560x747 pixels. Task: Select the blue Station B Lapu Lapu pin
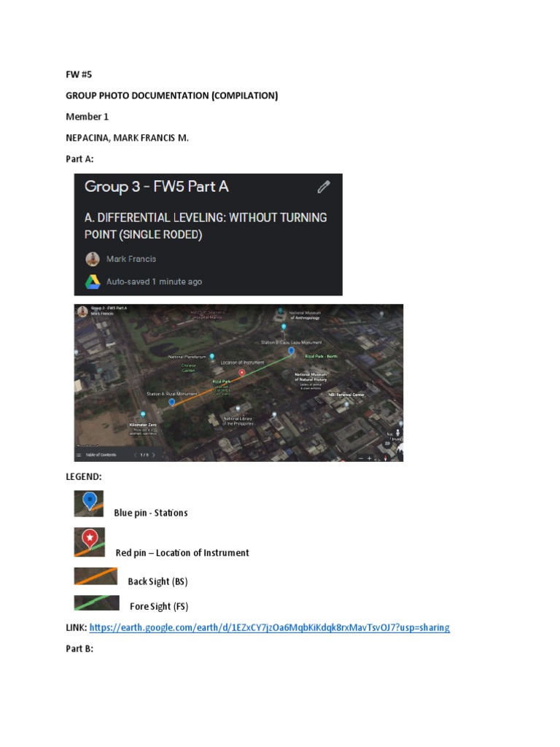coord(292,351)
